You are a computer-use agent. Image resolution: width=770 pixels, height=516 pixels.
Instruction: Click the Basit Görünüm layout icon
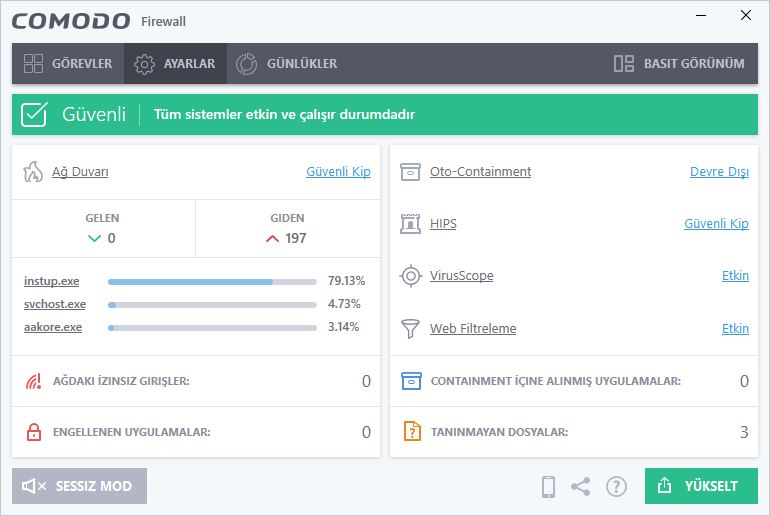624,63
